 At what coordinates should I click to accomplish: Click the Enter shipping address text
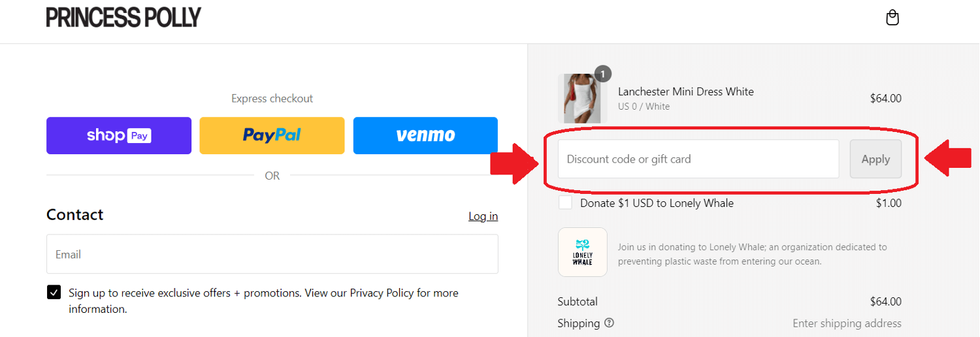847,323
